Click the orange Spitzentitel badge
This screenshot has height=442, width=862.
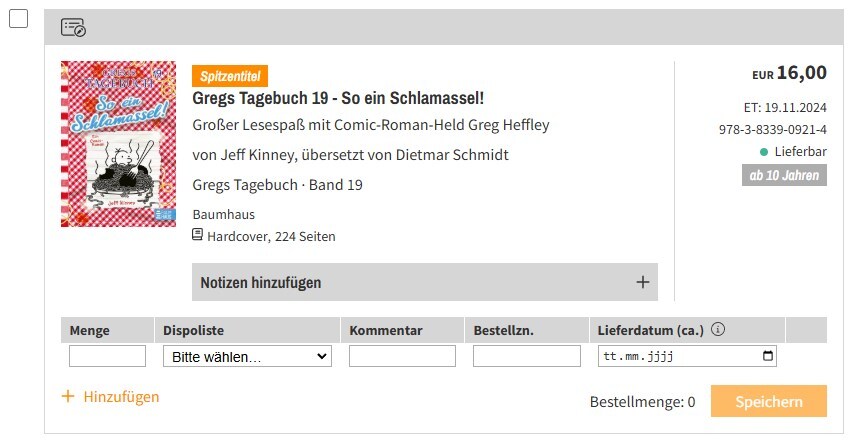coord(230,76)
